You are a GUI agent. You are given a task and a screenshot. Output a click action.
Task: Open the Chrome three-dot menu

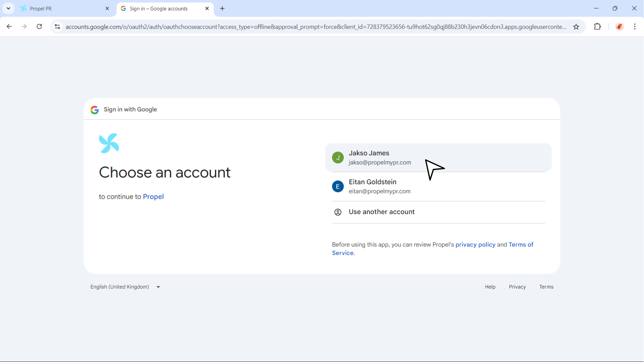point(635,26)
